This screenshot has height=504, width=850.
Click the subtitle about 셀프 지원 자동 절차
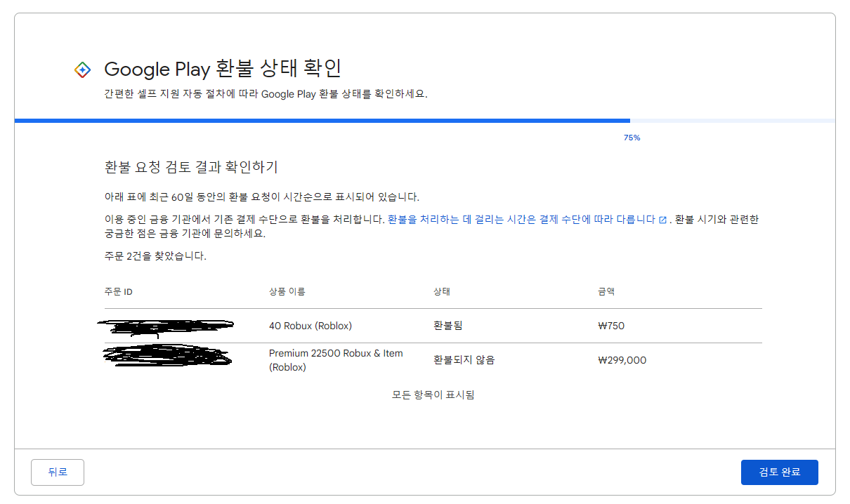[x=266, y=94]
